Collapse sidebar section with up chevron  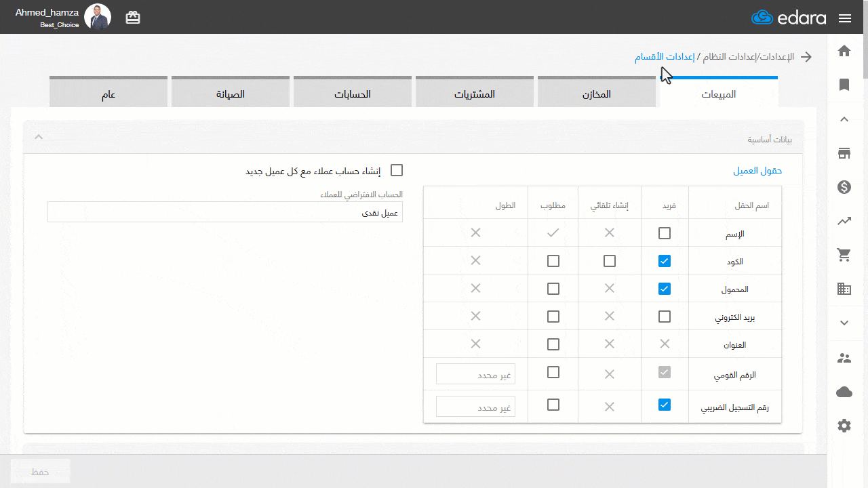844,119
